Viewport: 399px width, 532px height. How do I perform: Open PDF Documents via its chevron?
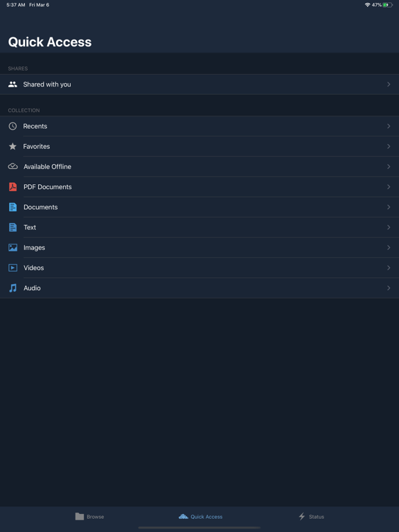coord(389,187)
